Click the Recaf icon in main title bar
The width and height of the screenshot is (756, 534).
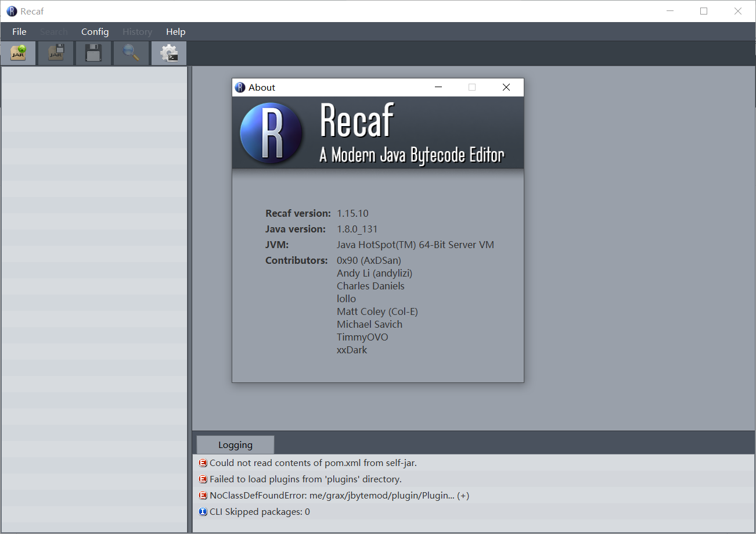(x=12, y=11)
